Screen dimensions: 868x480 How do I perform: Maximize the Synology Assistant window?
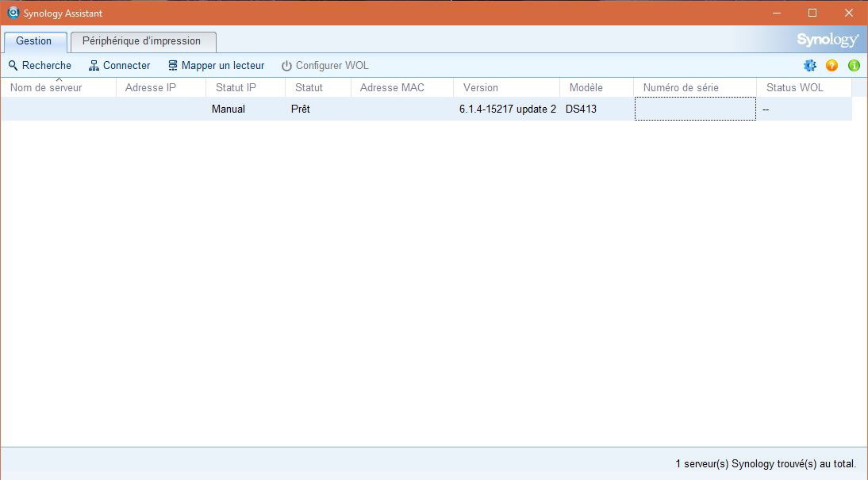812,13
